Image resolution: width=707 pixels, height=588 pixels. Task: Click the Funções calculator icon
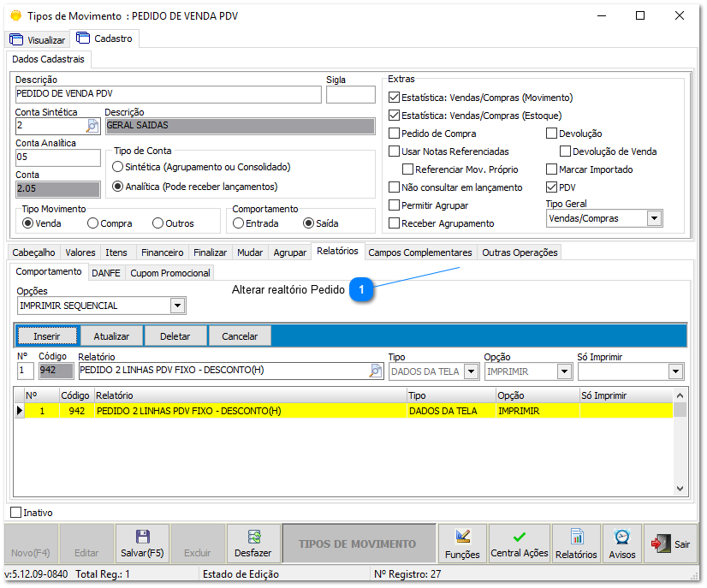[x=461, y=538]
